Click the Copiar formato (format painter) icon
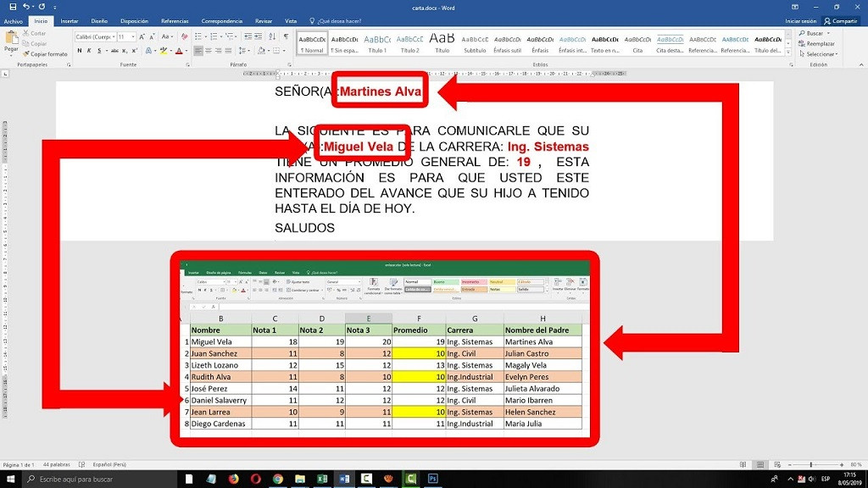 [25, 54]
